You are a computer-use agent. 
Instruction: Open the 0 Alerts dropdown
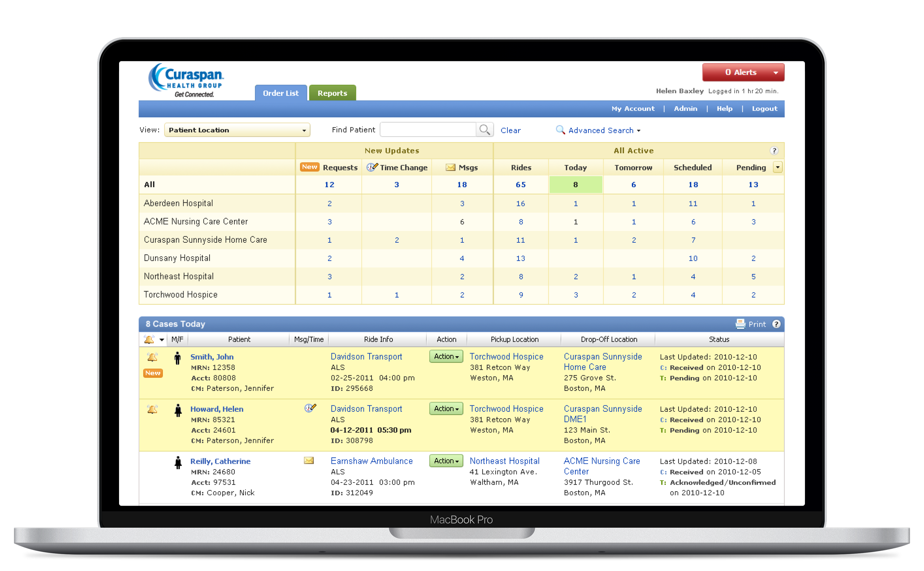[743, 72]
